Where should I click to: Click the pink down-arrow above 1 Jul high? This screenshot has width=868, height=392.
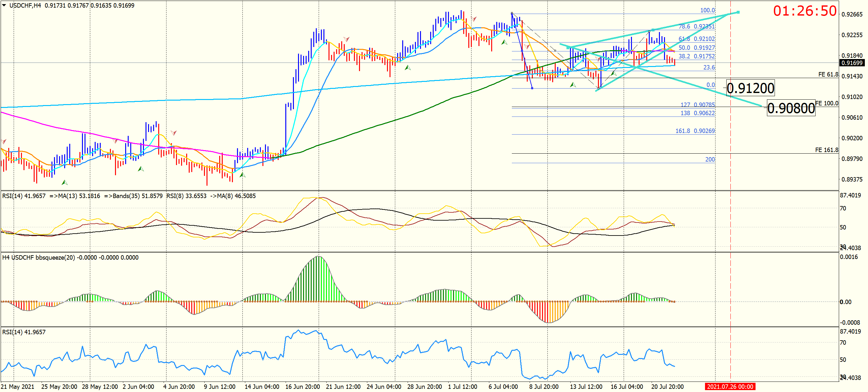coord(474,19)
